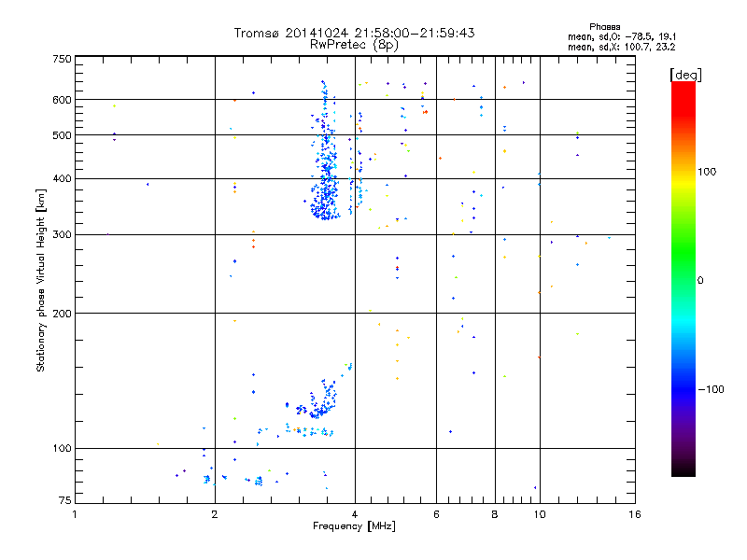Click the y-axis tick label "75"

coord(65,500)
